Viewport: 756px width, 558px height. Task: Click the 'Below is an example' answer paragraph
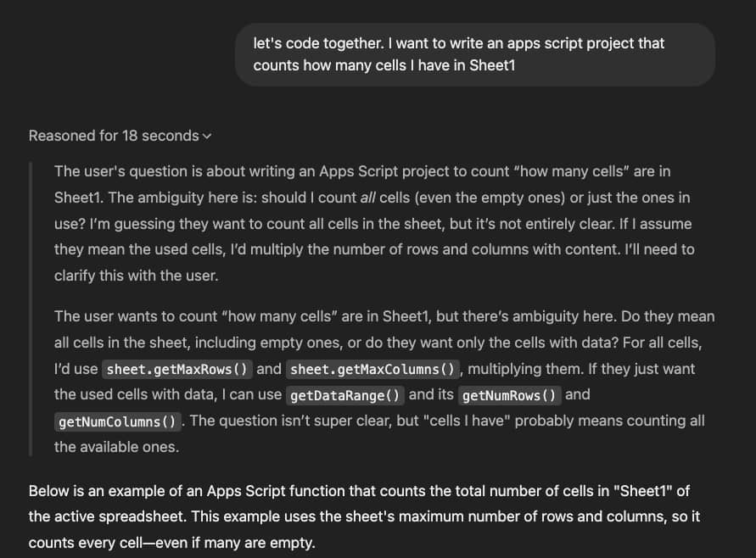coord(365,516)
